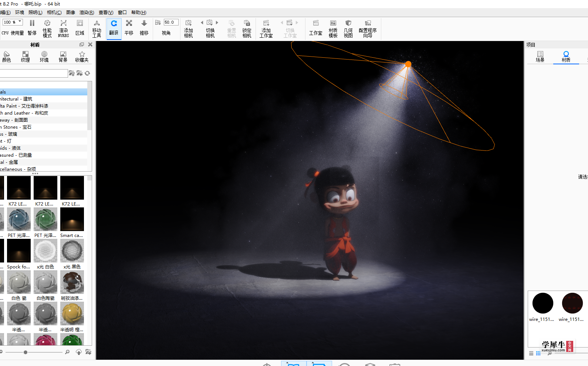Image resolution: width=588 pixels, height=366 pixels.
Task: Switch library to 纹理 textures tab
Action: click(x=26, y=57)
